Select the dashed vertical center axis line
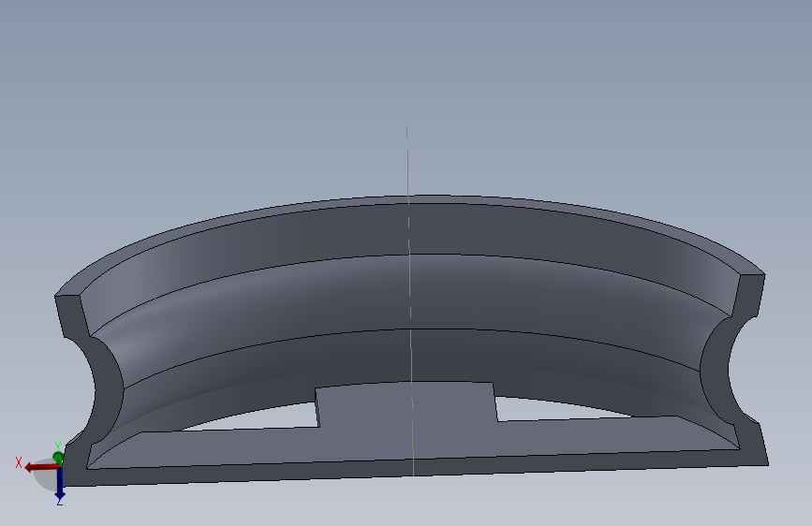812x526 pixels. pos(410,300)
